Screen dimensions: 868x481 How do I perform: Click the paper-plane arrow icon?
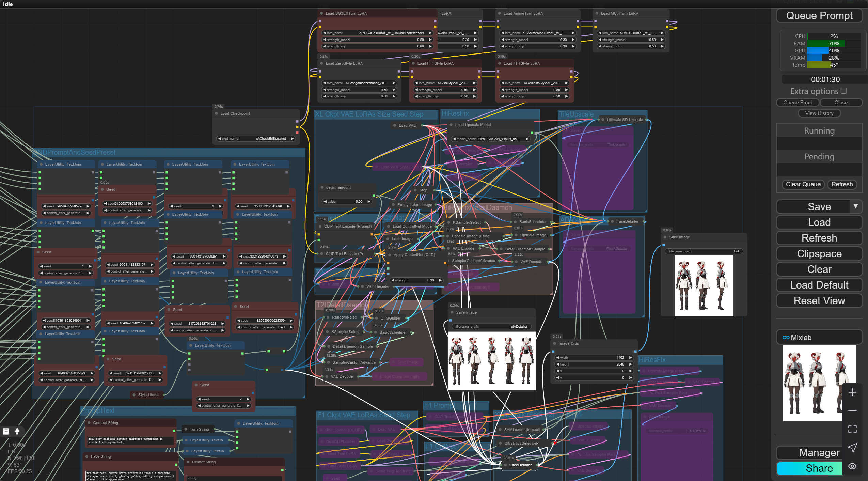click(x=852, y=448)
